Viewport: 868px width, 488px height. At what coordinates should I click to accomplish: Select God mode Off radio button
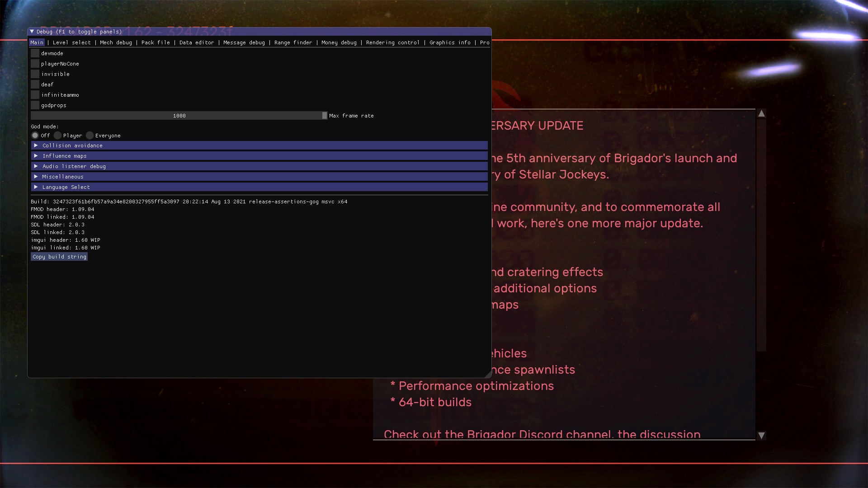coord(35,136)
